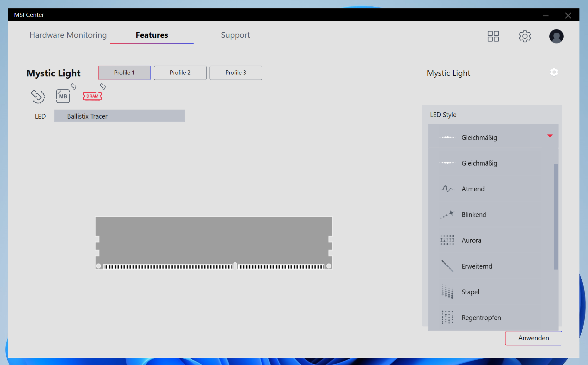The height and width of the screenshot is (365, 588).
Task: Select the all-devices sync icon
Action: tap(38, 96)
